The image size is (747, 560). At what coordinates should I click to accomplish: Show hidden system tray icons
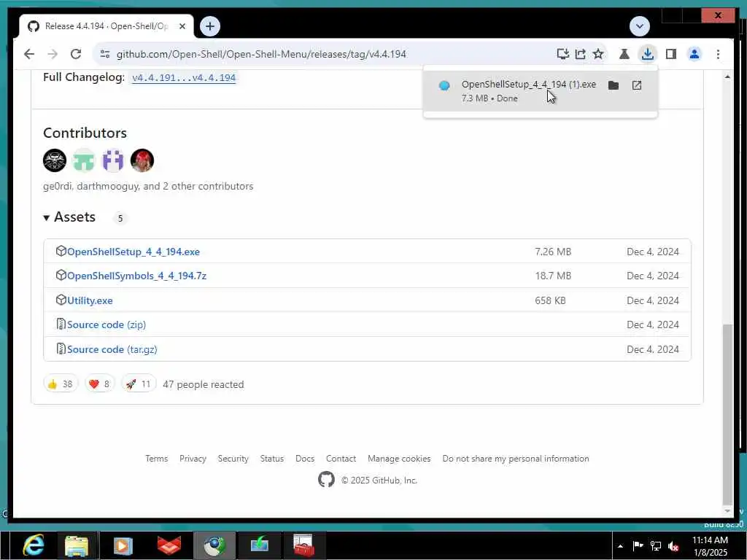pyautogui.click(x=620, y=546)
